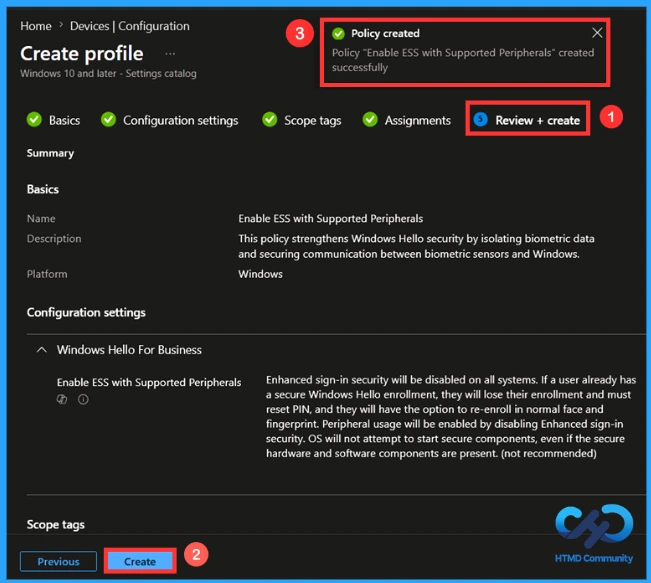Collapse the Windows Hello For Business section
651x583 pixels.
click(x=42, y=350)
